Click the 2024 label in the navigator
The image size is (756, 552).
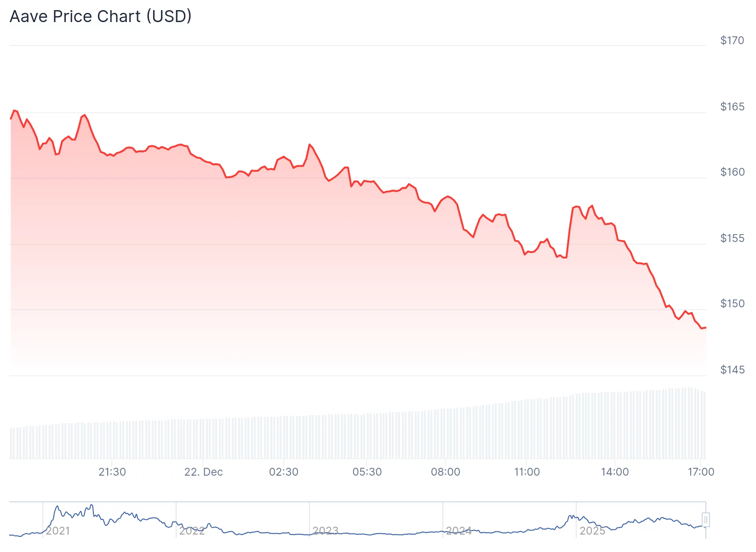(458, 531)
